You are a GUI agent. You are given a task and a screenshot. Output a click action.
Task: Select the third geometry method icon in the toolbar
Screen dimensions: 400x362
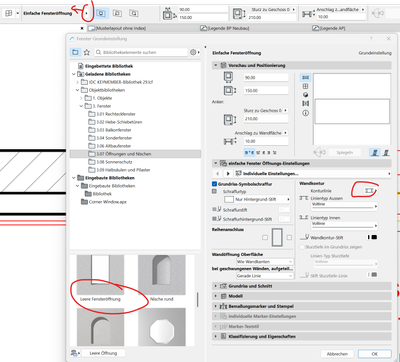(x=134, y=13)
